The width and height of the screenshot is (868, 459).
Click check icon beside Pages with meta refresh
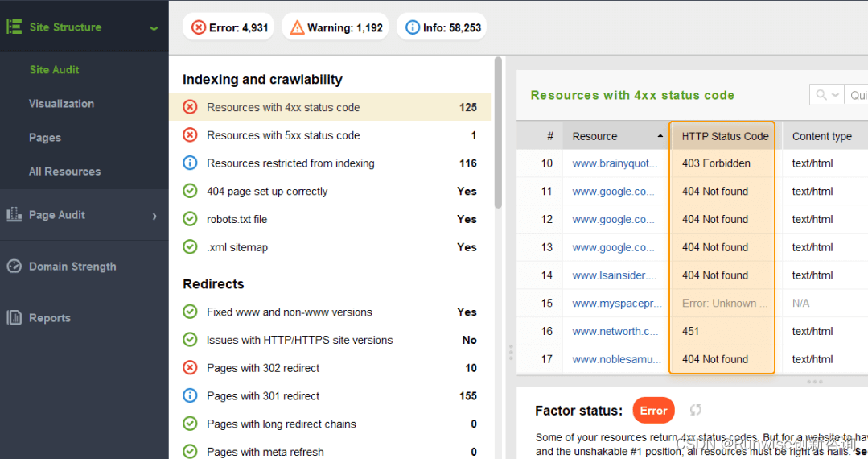coord(190,451)
